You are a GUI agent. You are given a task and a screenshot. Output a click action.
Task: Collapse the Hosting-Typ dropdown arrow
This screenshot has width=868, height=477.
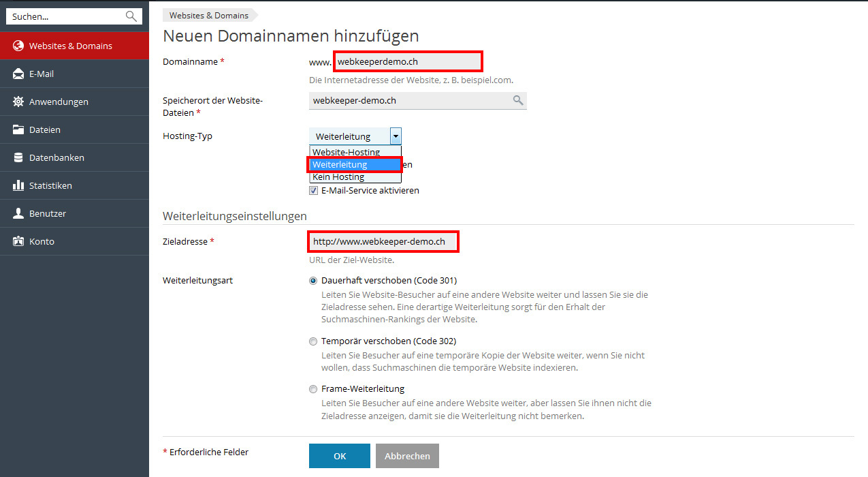pyautogui.click(x=396, y=136)
